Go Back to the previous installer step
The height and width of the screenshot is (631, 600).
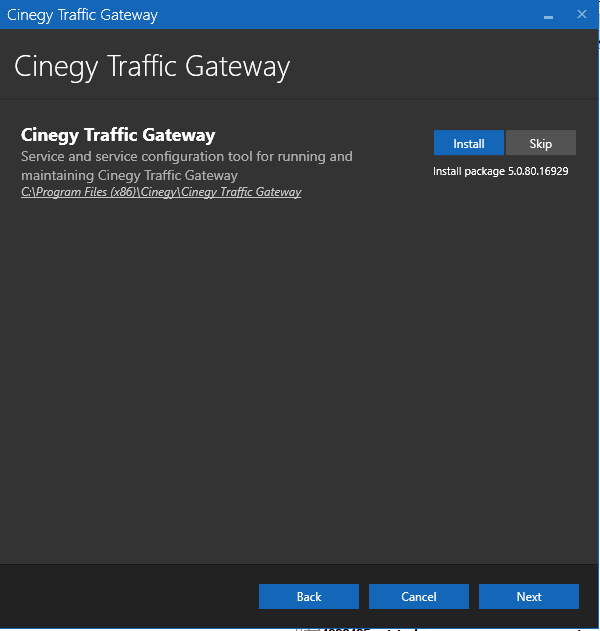309,596
